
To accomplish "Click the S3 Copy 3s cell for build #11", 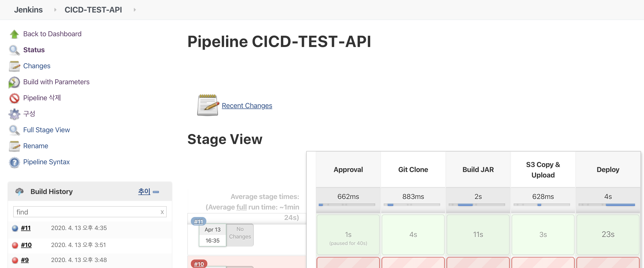I will point(543,235).
